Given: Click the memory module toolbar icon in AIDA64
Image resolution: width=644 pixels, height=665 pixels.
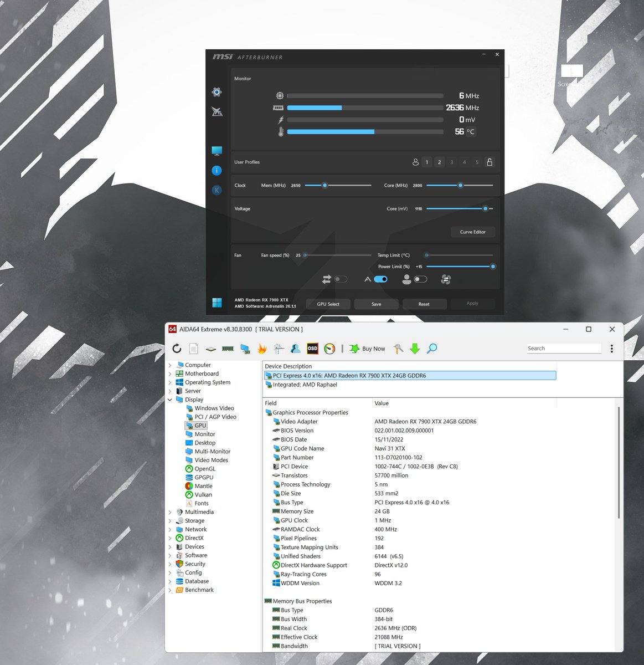Looking at the screenshot, I should [x=228, y=349].
